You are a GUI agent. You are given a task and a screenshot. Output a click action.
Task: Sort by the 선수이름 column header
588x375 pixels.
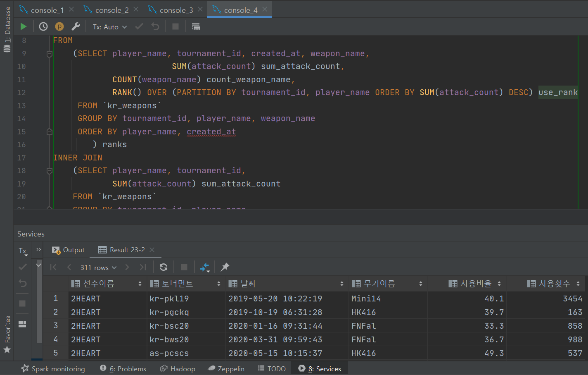tap(107, 284)
